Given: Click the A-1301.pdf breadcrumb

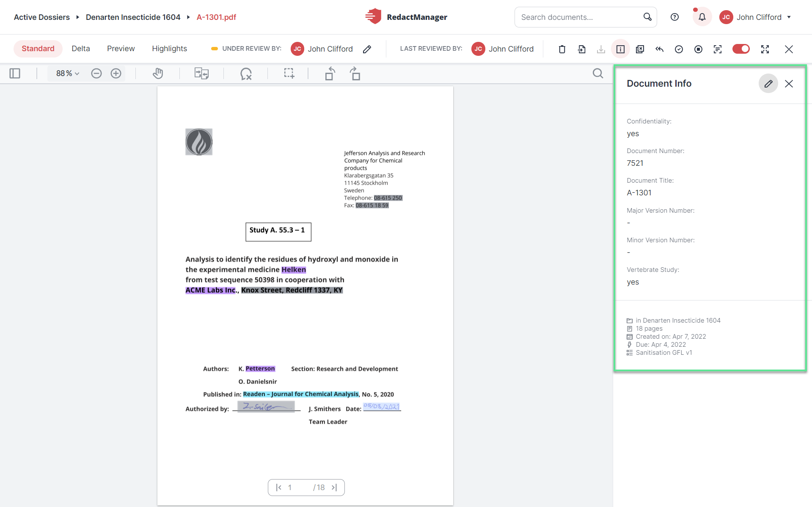Looking at the screenshot, I should (x=217, y=17).
